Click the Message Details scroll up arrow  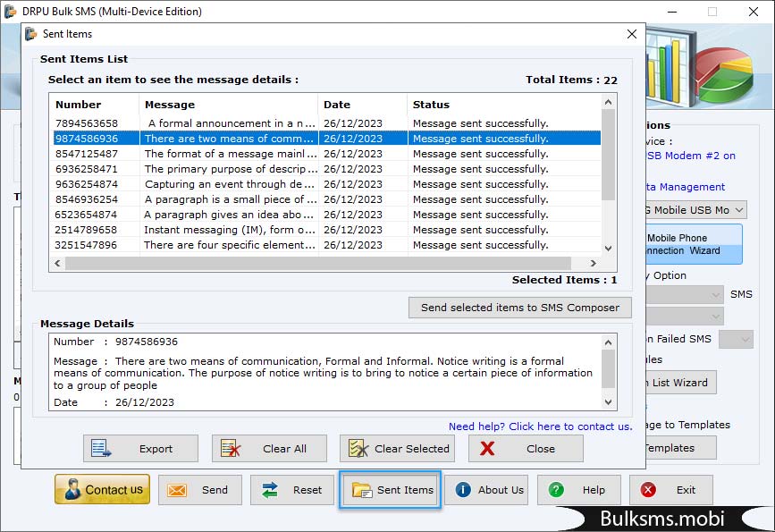tap(609, 342)
